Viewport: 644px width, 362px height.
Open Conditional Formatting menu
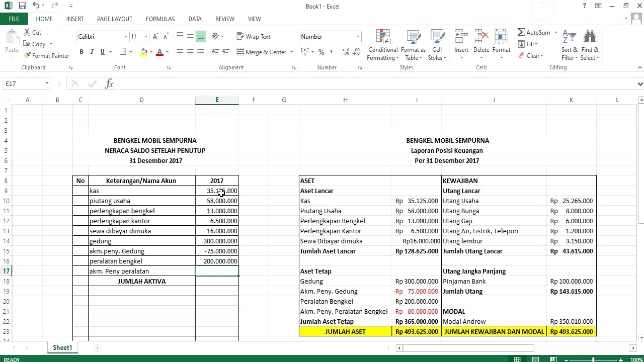383,45
